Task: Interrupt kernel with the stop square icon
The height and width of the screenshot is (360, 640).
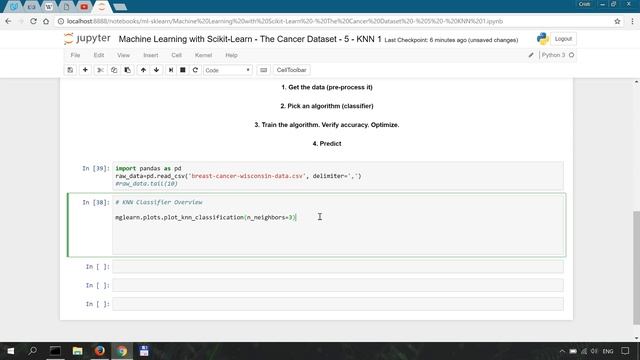Action: tap(183, 70)
